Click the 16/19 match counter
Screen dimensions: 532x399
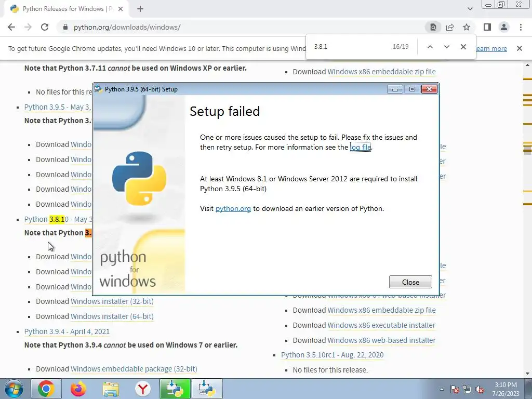coord(401,46)
